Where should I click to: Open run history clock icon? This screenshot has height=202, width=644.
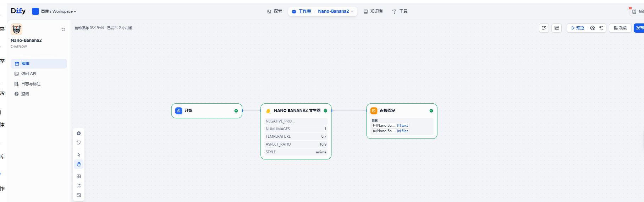coord(592,28)
